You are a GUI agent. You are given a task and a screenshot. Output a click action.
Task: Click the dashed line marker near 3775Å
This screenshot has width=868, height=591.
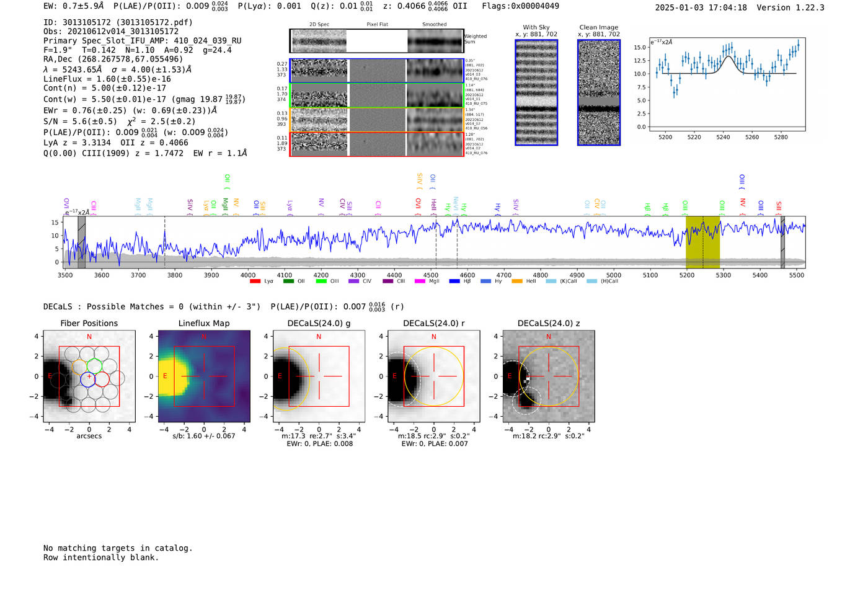tap(165, 242)
